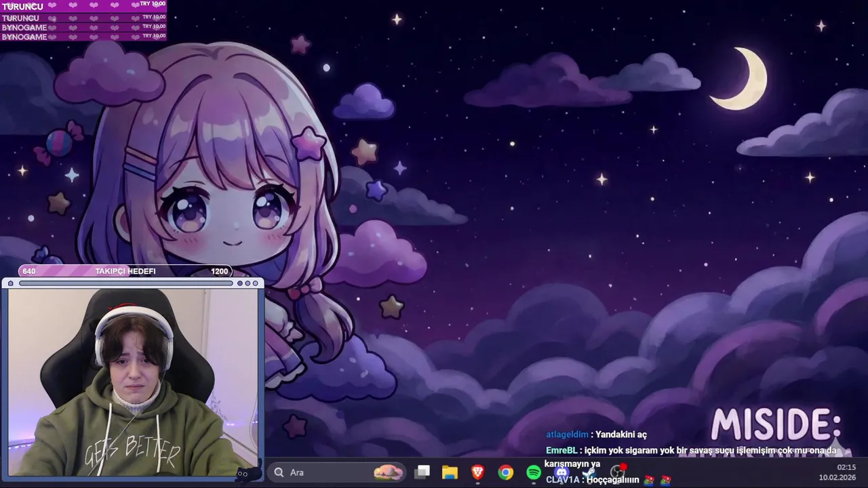The height and width of the screenshot is (488, 868).
Task: Click the follower goal value 1200
Action: 220,271
